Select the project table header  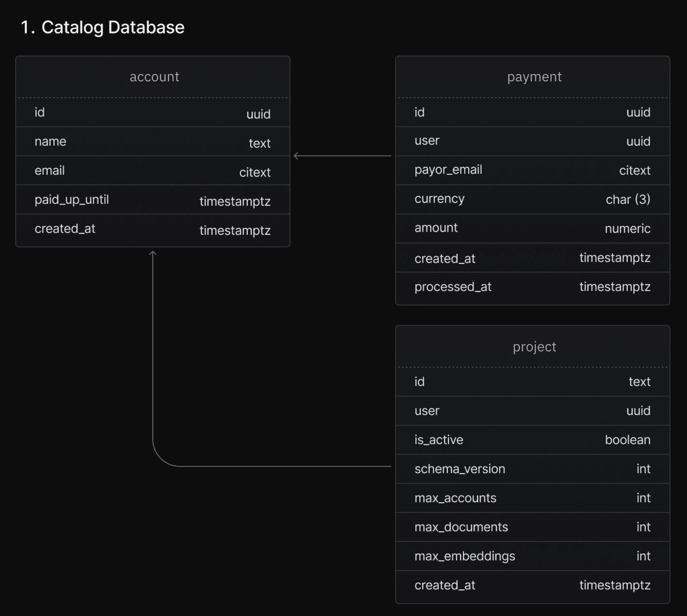click(x=534, y=347)
